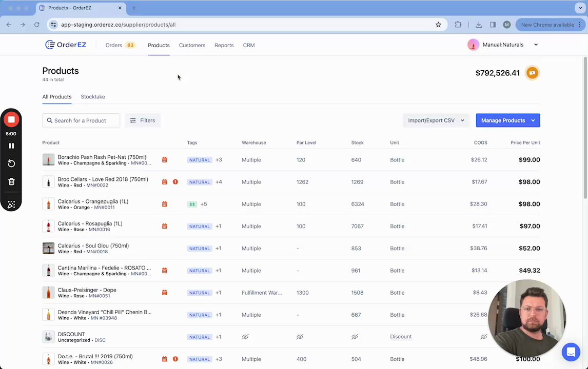The width and height of the screenshot is (588, 369).
Task: Click hidden warehouse eye icon on DISCOUNT row
Action: [245, 337]
